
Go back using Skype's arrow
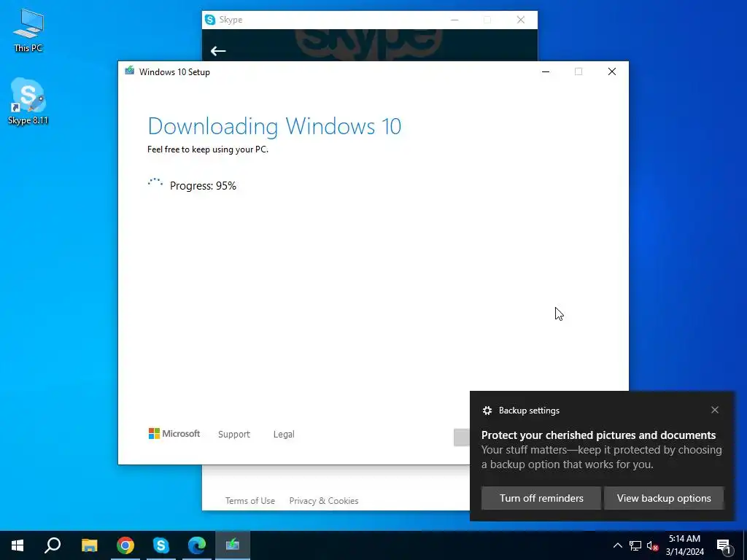coord(218,51)
